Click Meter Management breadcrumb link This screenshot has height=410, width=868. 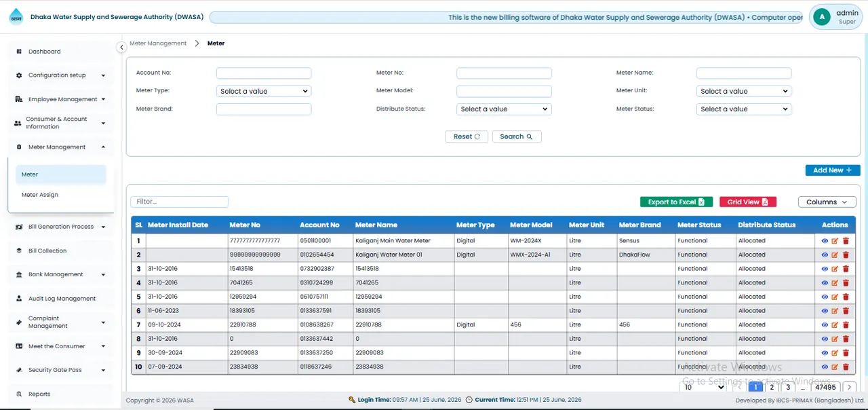158,43
